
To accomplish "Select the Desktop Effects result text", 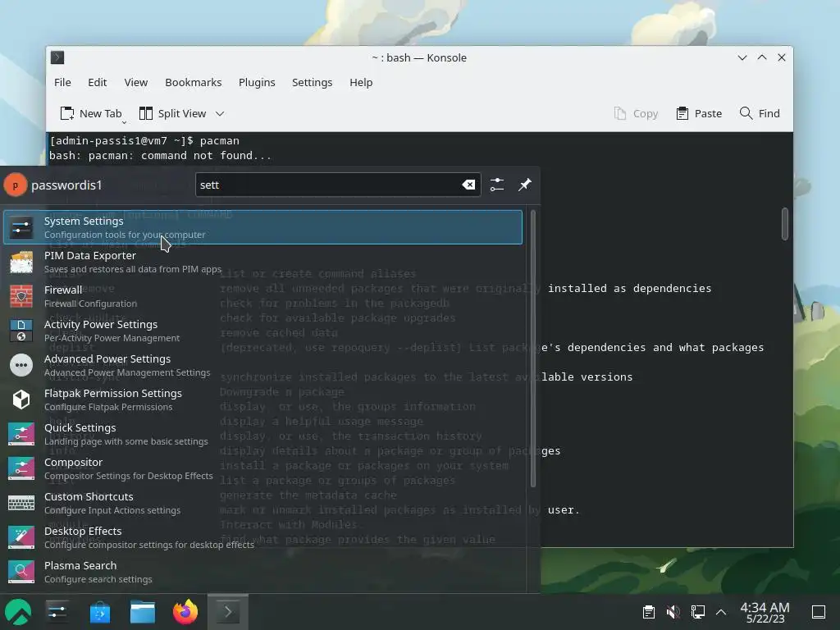I will (x=83, y=531).
